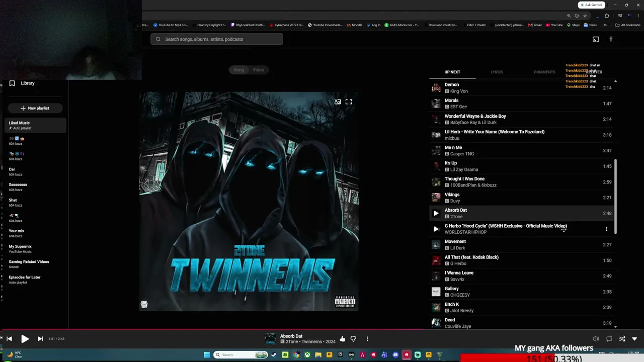The width and height of the screenshot is (644, 362).
Task: Create a new playlist
Action: coord(35,108)
